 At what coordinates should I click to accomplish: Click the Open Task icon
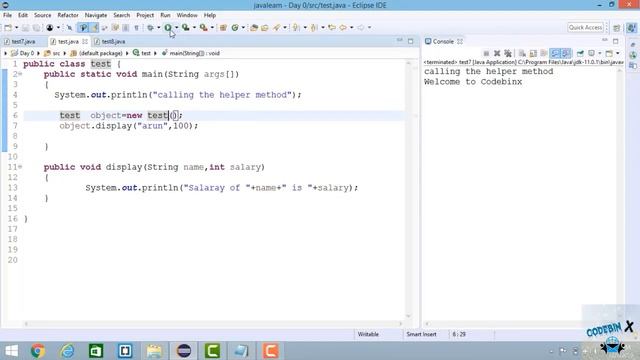[x=265, y=28]
